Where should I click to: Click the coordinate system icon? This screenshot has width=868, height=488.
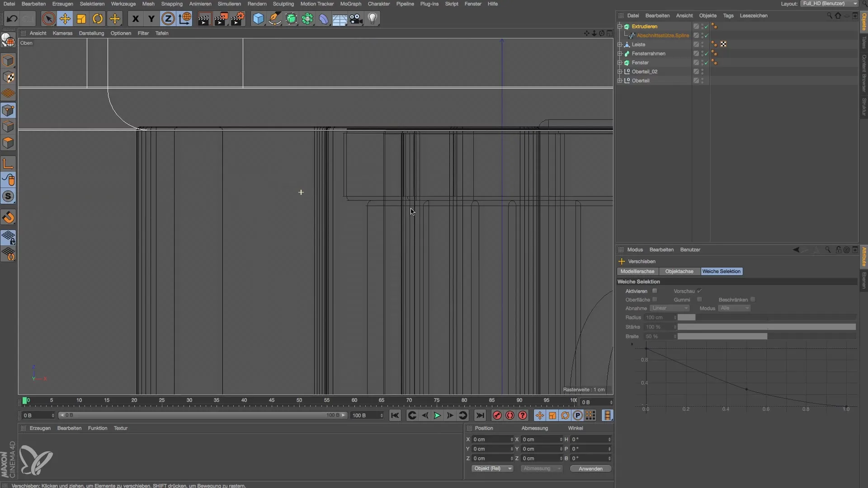[185, 19]
